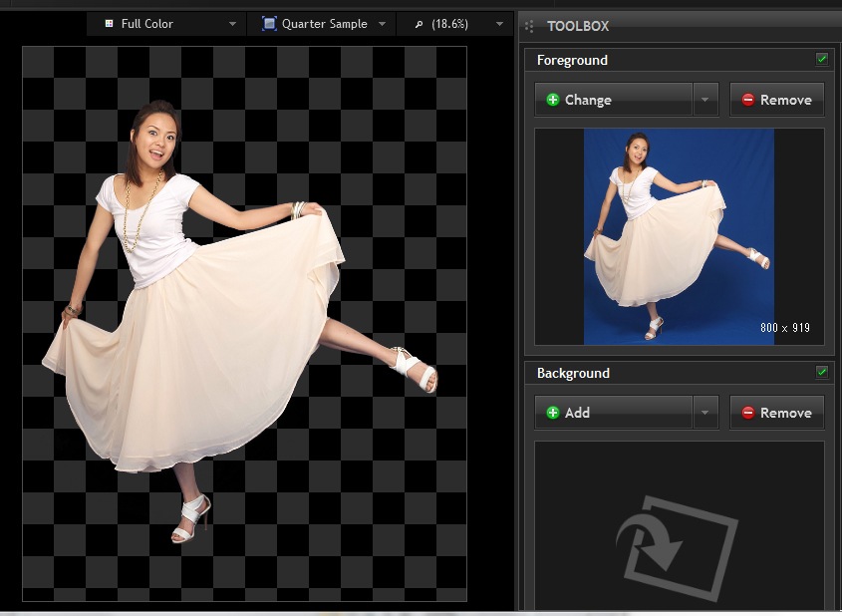Click the Full Color mode icon
Image resolution: width=842 pixels, height=616 pixels.
[109, 24]
